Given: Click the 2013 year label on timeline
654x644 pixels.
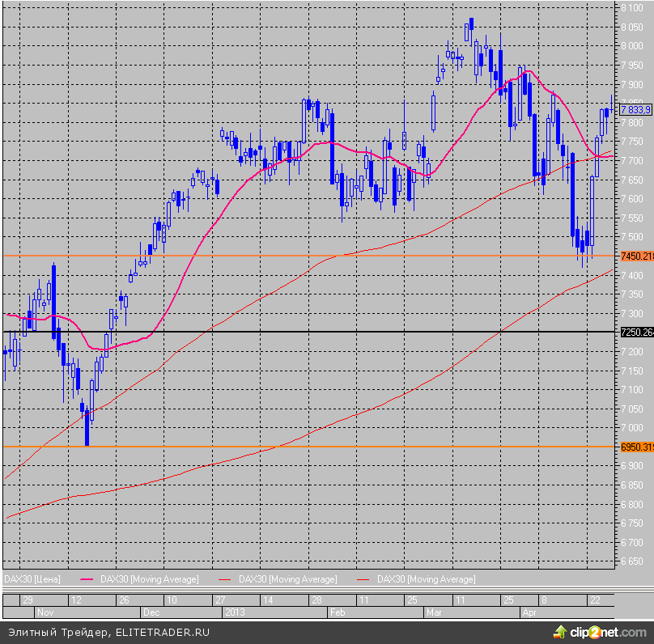Looking at the screenshot, I should (235, 612).
